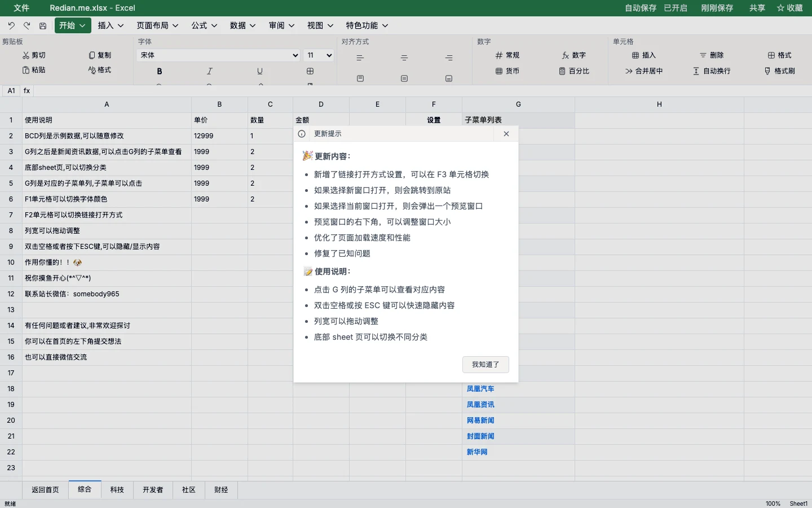Click cell with text 联系站长微信：somebody965
The width and height of the screenshot is (812, 508).
pos(107,294)
